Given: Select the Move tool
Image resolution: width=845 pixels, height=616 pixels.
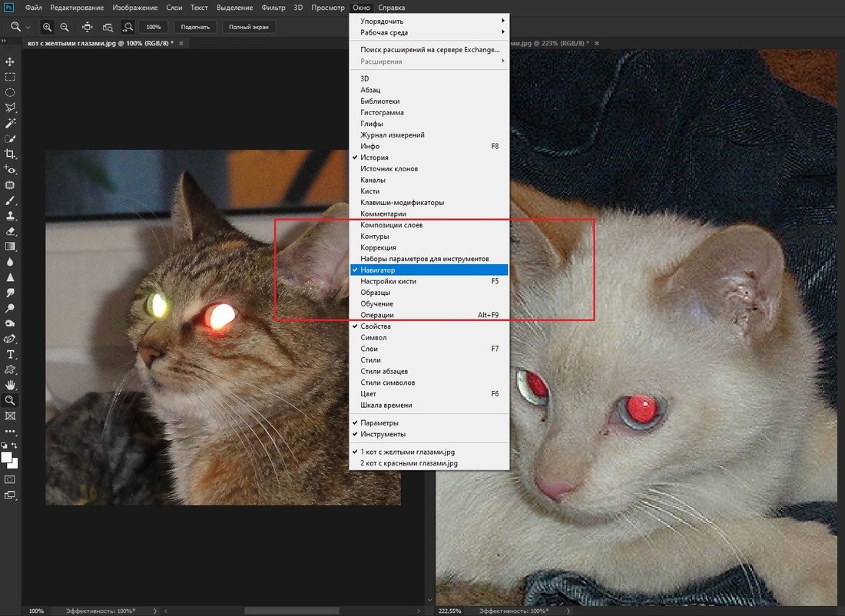Looking at the screenshot, I should [10, 61].
